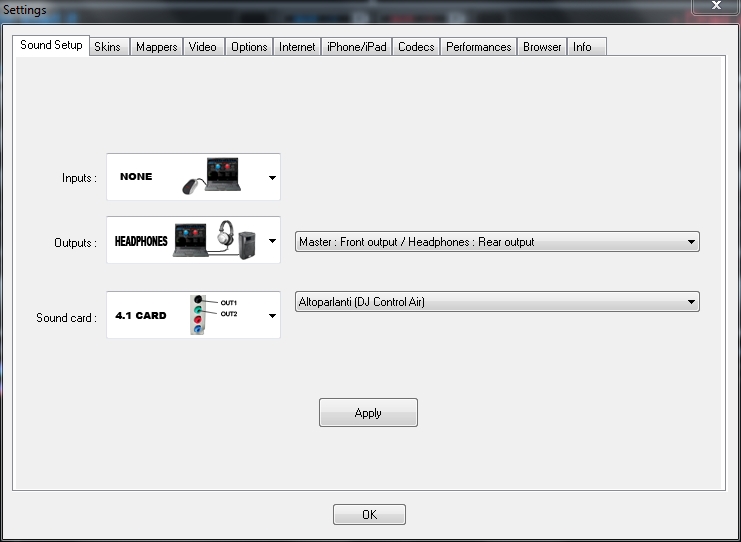The height and width of the screenshot is (542, 741).
Task: Expand the Outputs HEADPHONES dropdown arrow
Action: [x=272, y=241]
